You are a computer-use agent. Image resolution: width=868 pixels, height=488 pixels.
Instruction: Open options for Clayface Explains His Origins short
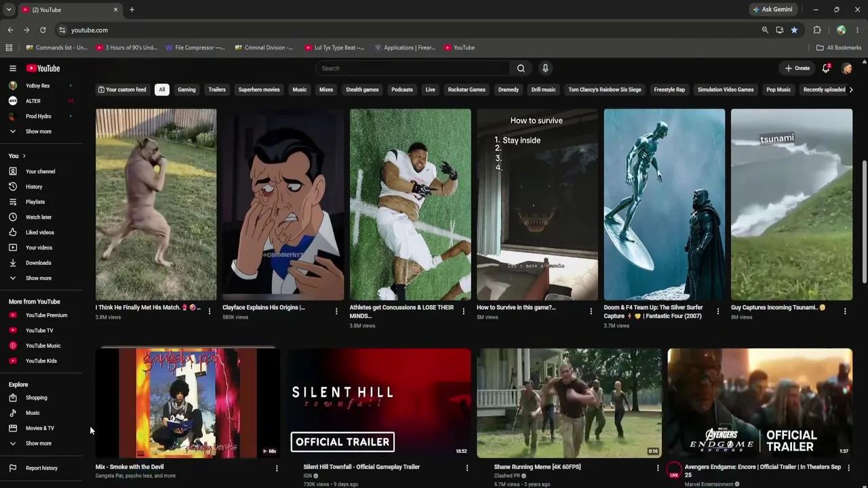click(336, 311)
